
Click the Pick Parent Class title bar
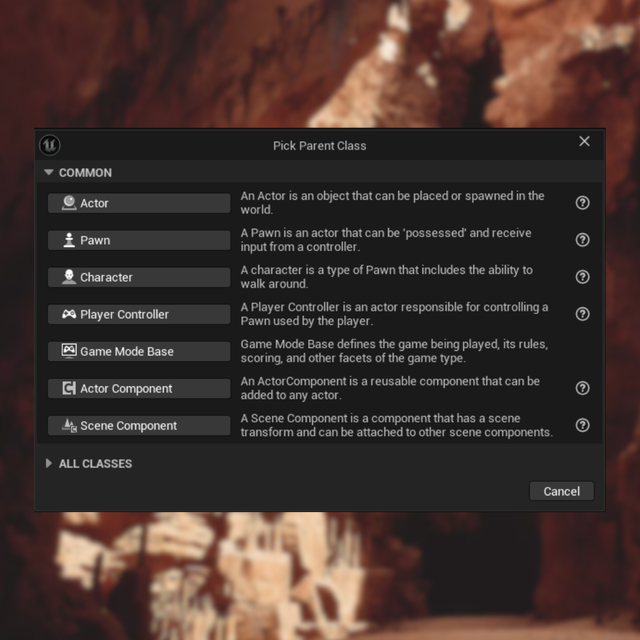[320, 146]
